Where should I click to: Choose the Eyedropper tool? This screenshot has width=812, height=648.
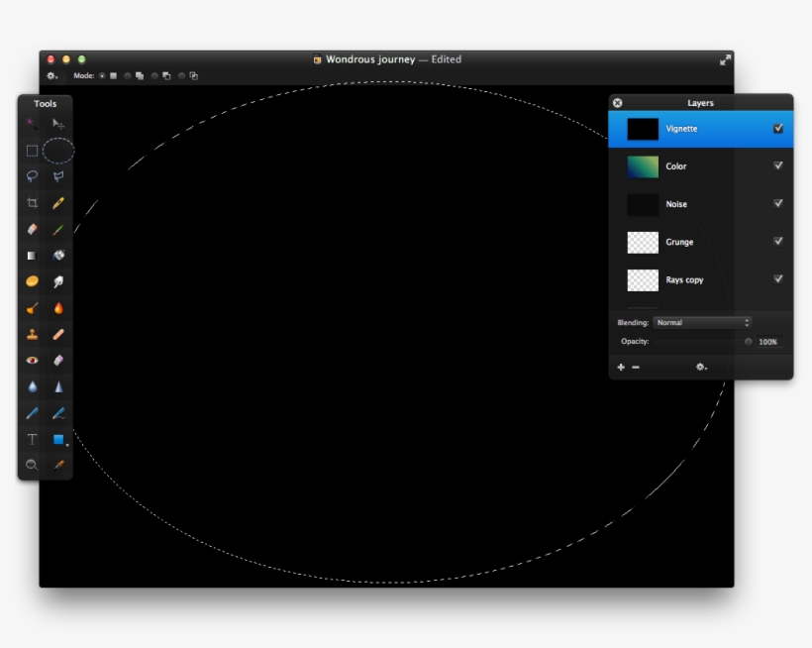pos(58,463)
